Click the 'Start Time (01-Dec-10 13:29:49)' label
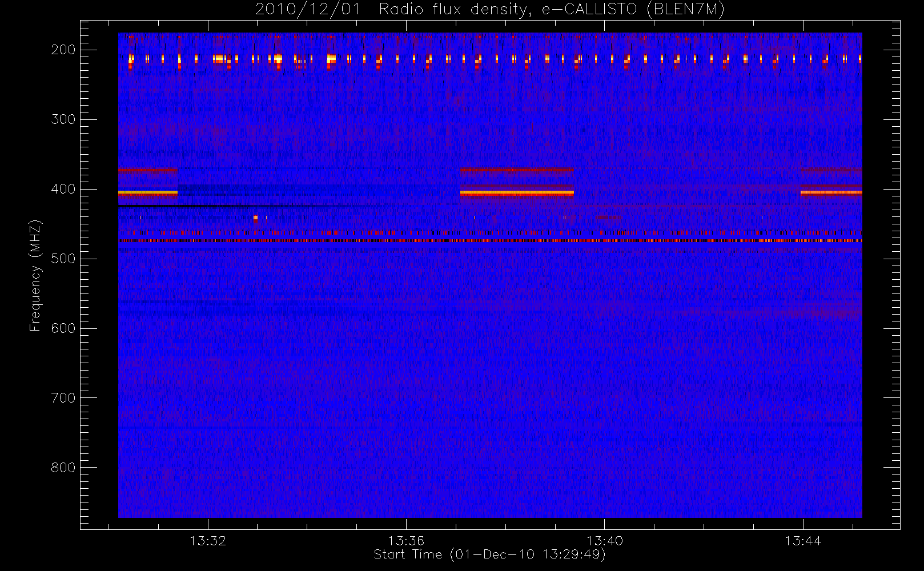The height and width of the screenshot is (571, 924). pyautogui.click(x=489, y=554)
